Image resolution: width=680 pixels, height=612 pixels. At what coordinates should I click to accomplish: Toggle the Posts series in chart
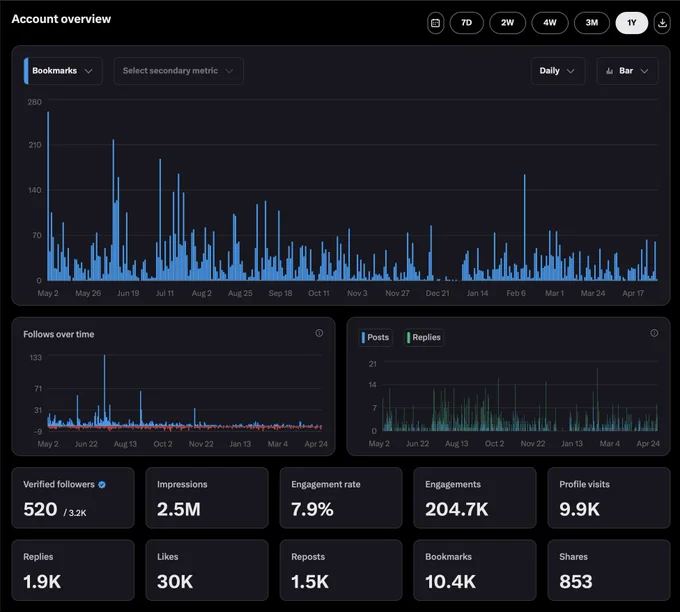pos(376,337)
